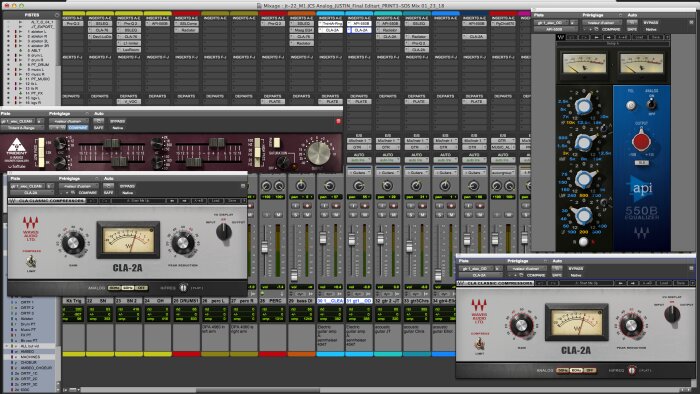Open preset dropdown in Trident plugin window header

(x=68, y=121)
